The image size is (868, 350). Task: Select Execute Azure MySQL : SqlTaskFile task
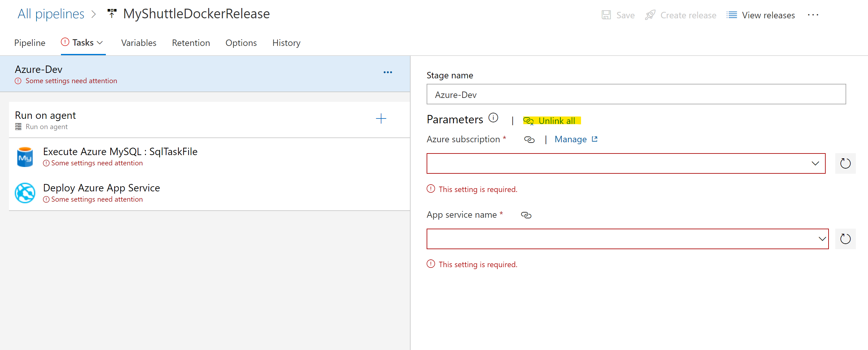(209, 156)
